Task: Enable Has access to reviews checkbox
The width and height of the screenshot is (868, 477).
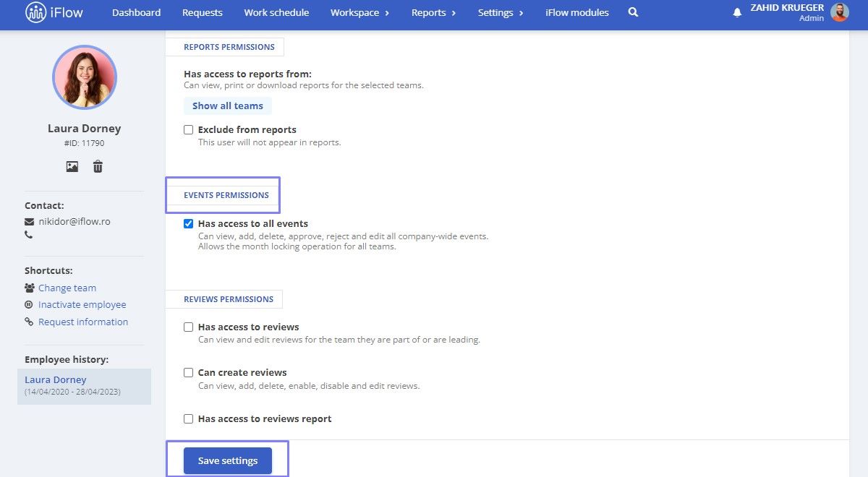Action: click(188, 327)
